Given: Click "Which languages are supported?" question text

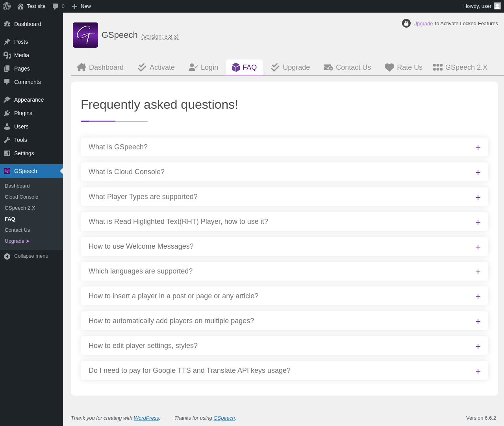Looking at the screenshot, I should 141,271.
